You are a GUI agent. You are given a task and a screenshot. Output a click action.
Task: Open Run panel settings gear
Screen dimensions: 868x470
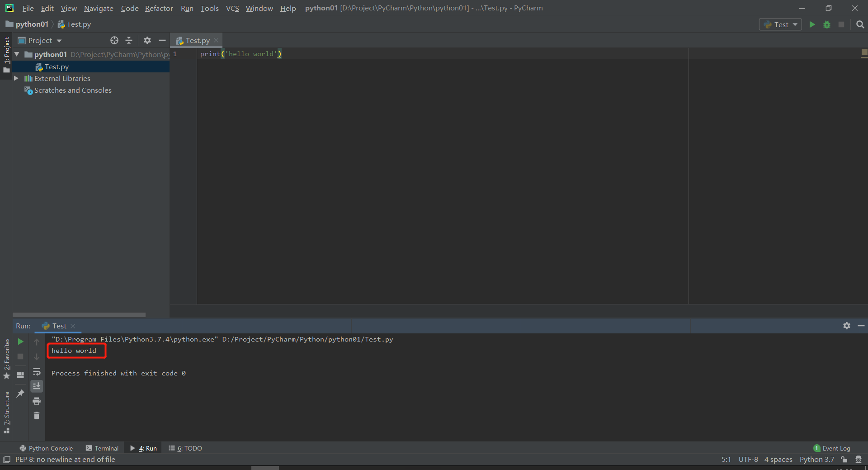[x=847, y=326]
